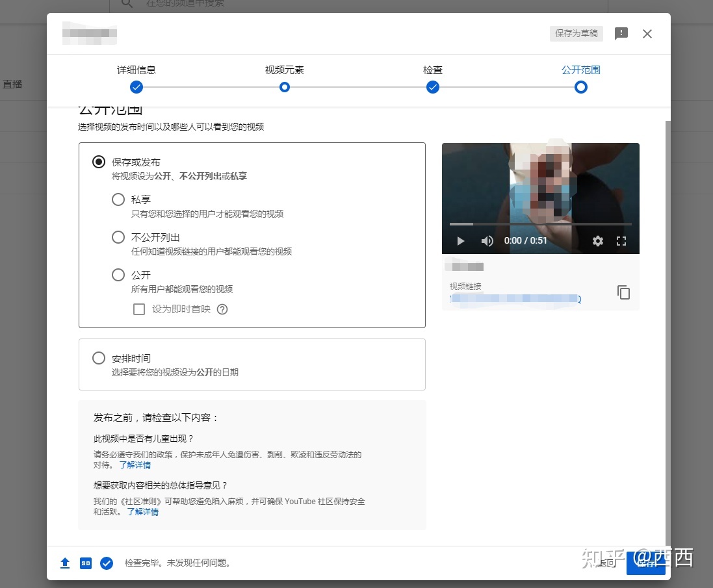Click the send feedback icon
Image resolution: width=713 pixels, height=588 pixels.
621,34
